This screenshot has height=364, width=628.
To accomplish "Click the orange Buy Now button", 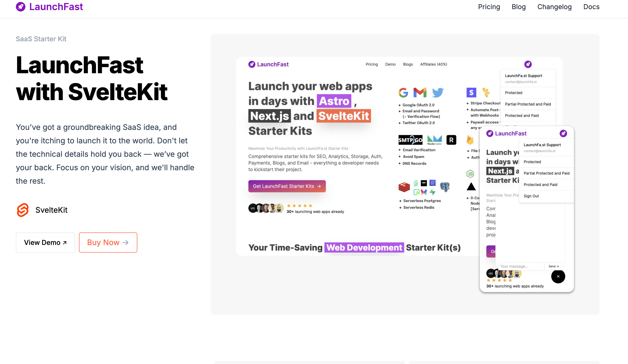I will 108,242.
